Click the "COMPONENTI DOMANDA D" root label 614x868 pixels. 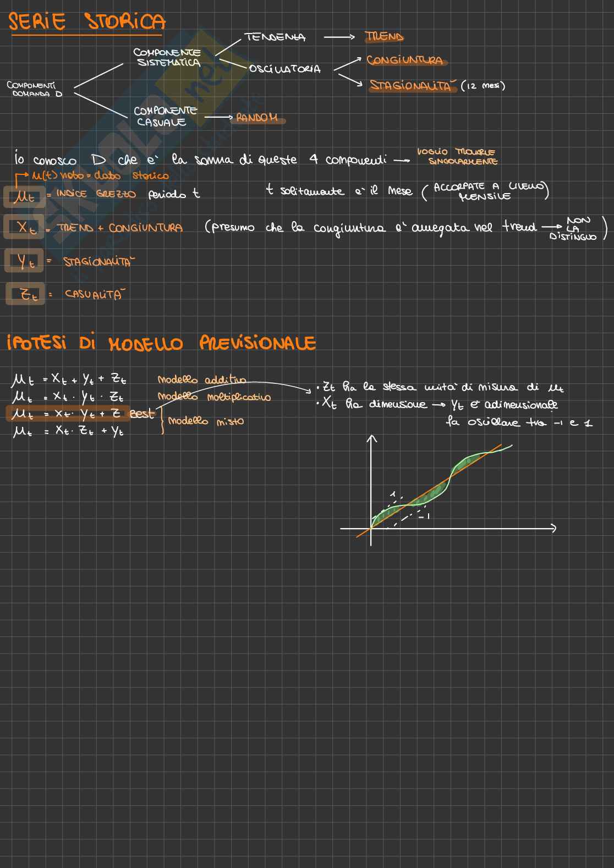click(x=33, y=89)
